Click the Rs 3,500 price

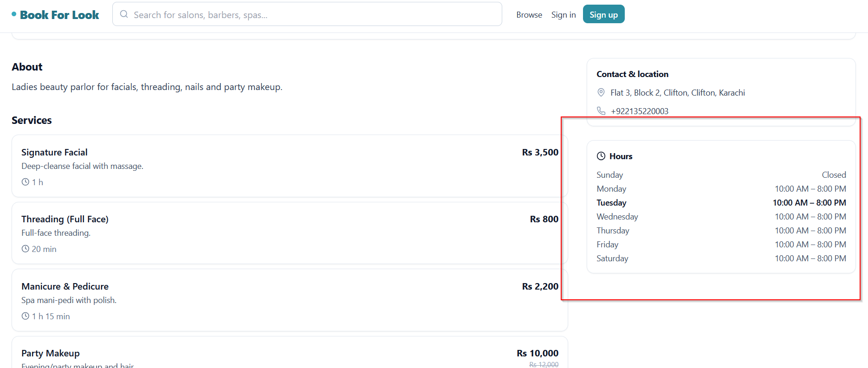point(540,152)
